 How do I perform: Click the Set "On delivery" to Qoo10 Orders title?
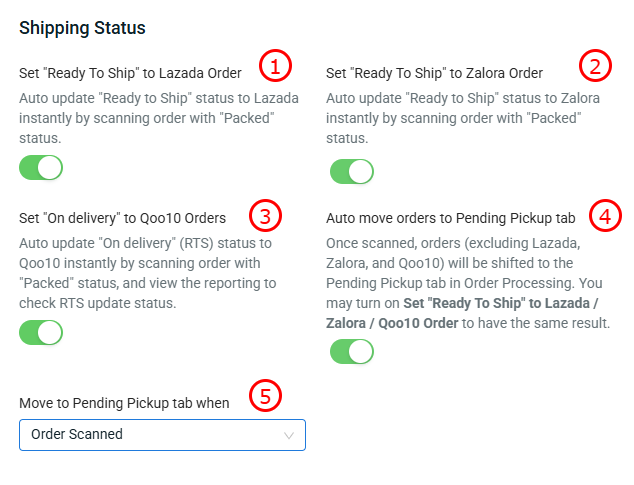click(x=122, y=217)
